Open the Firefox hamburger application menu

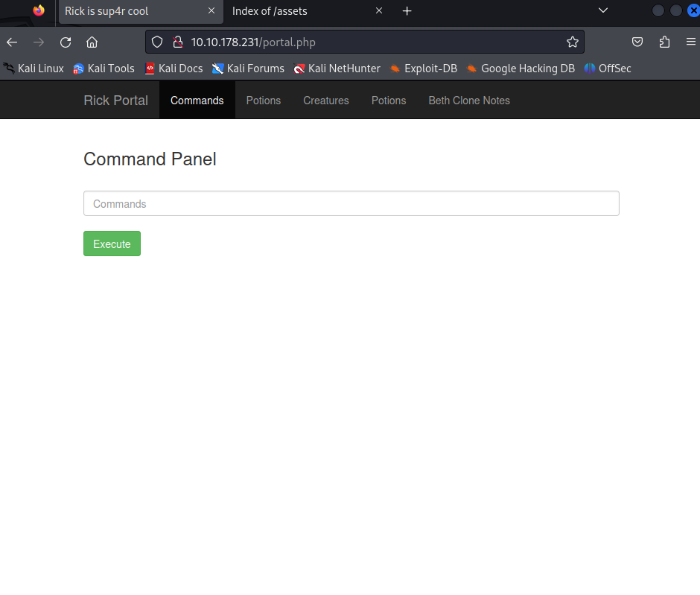690,42
